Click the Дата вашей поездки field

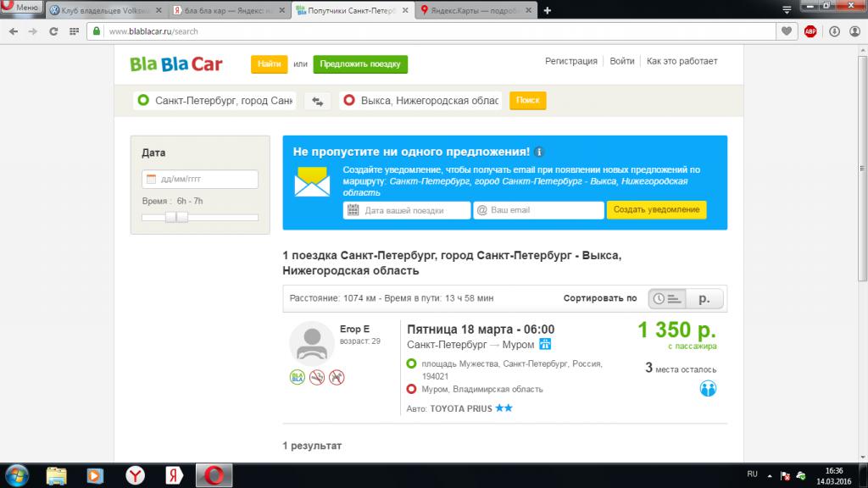coord(407,210)
